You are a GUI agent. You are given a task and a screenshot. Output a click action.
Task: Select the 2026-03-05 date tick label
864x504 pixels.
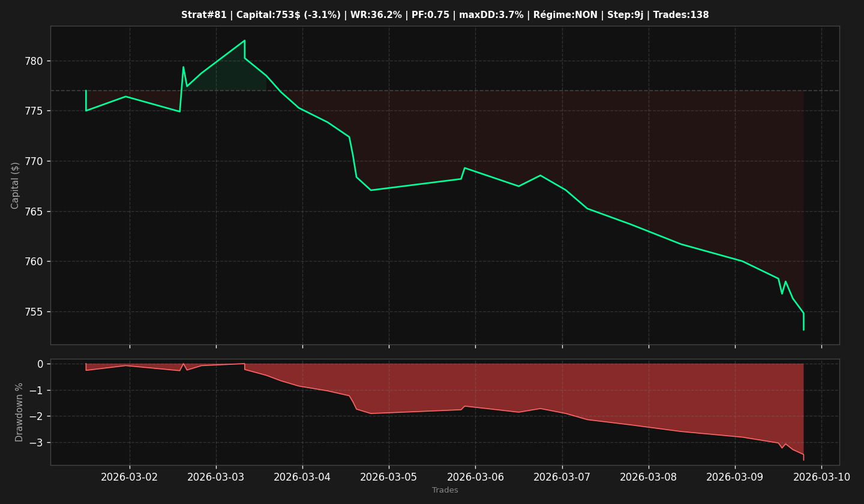click(x=389, y=477)
